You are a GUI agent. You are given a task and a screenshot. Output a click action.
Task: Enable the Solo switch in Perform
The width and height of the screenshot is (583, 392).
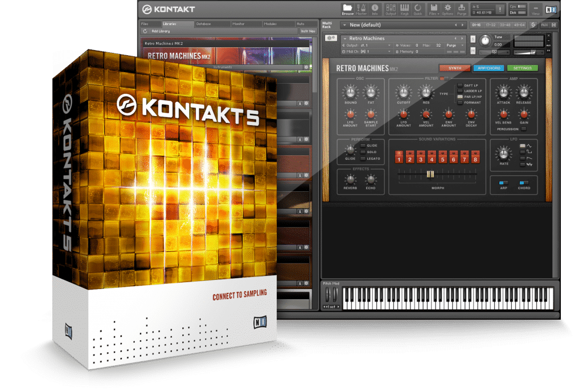point(363,152)
